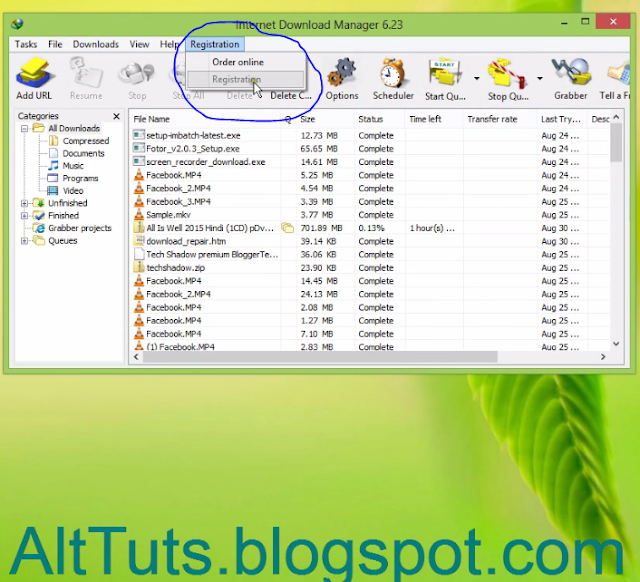Select the Facebook_3.MP4 download row
Image resolution: width=640 pixels, height=582 pixels.
point(371,202)
